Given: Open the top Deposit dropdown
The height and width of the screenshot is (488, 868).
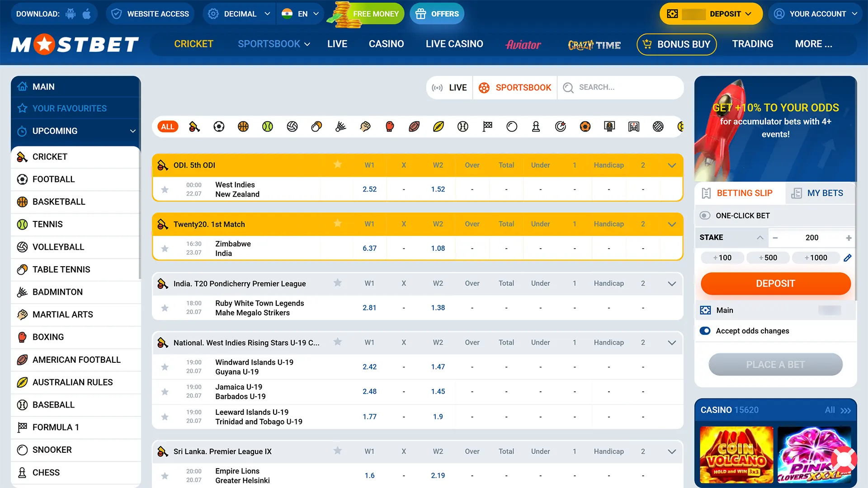Looking at the screenshot, I should coord(711,14).
